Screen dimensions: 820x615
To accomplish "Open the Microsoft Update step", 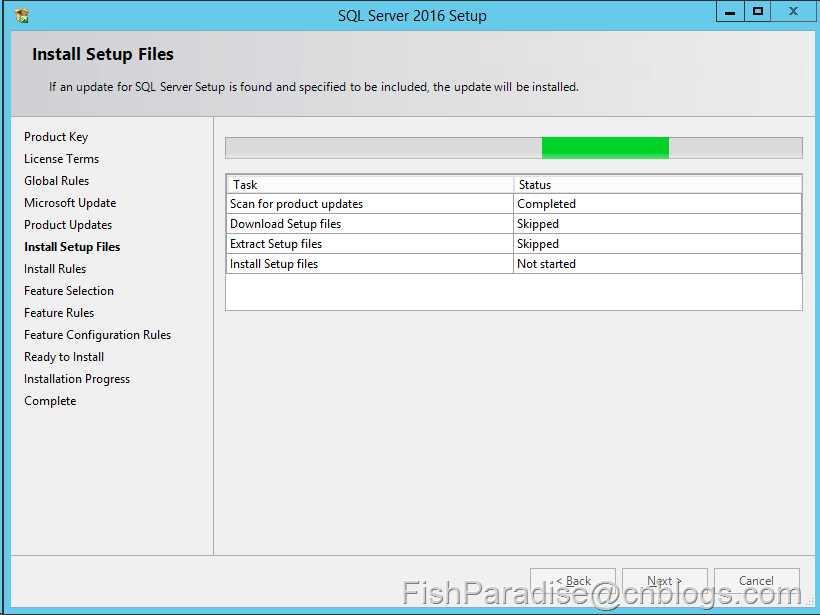I will tap(70, 203).
